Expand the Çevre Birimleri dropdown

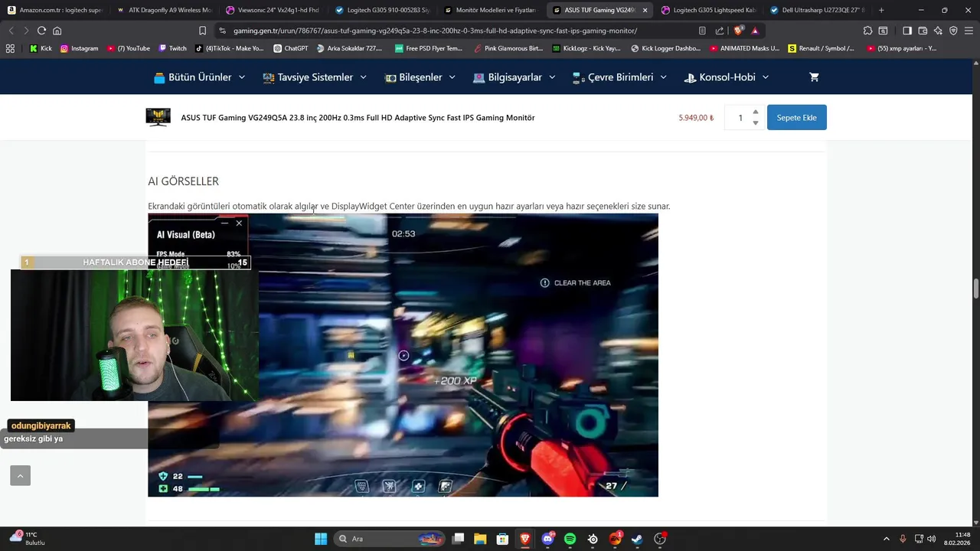[x=620, y=77]
